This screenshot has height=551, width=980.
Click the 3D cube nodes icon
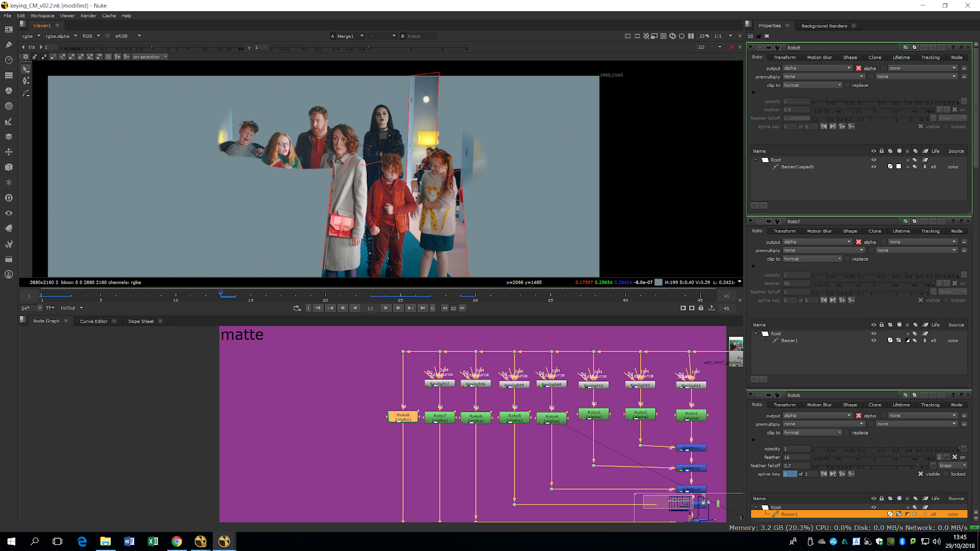(9, 167)
